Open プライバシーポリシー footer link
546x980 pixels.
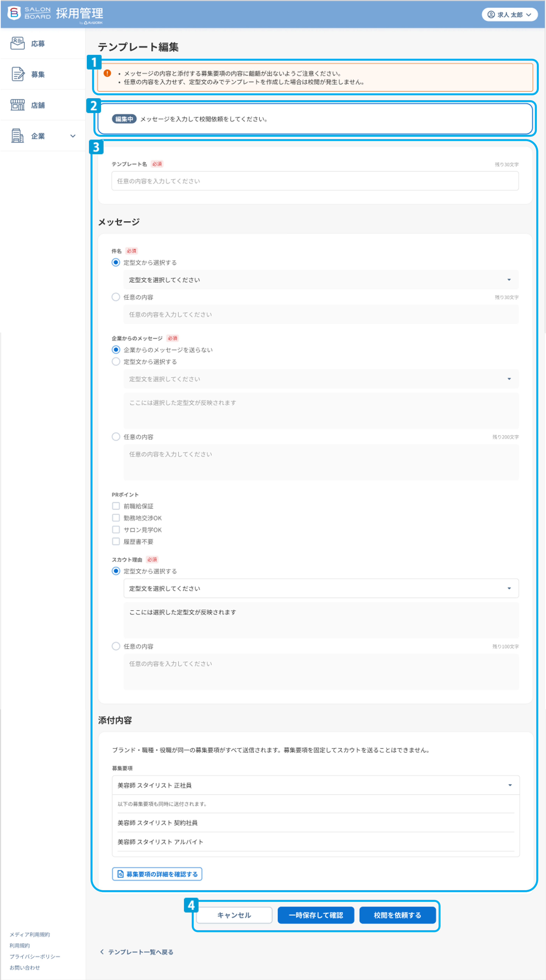tap(35, 956)
